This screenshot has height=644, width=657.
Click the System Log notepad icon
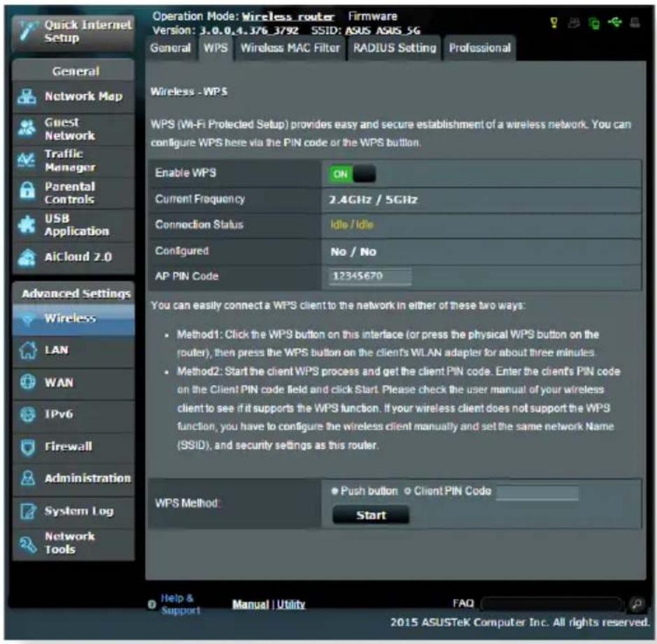pyautogui.click(x=28, y=511)
